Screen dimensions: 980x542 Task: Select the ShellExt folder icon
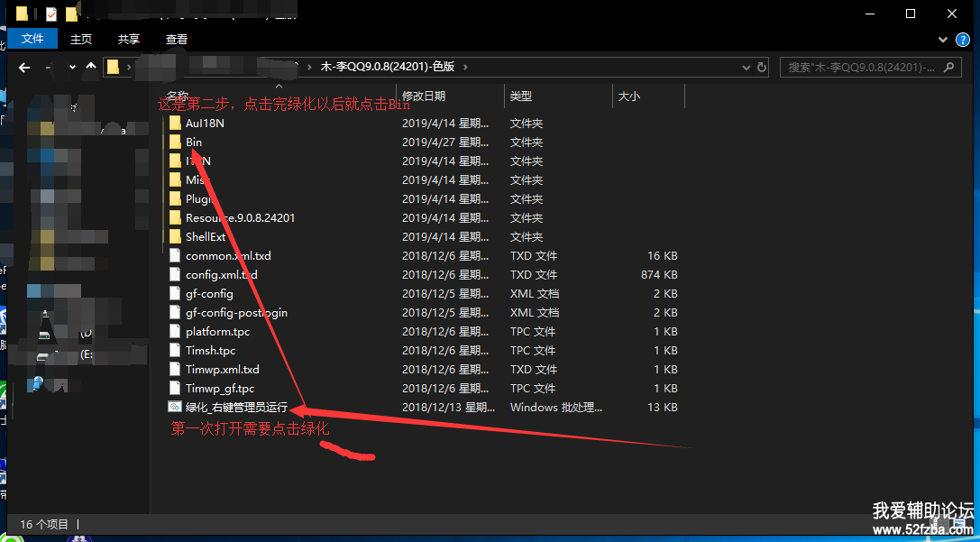175,237
